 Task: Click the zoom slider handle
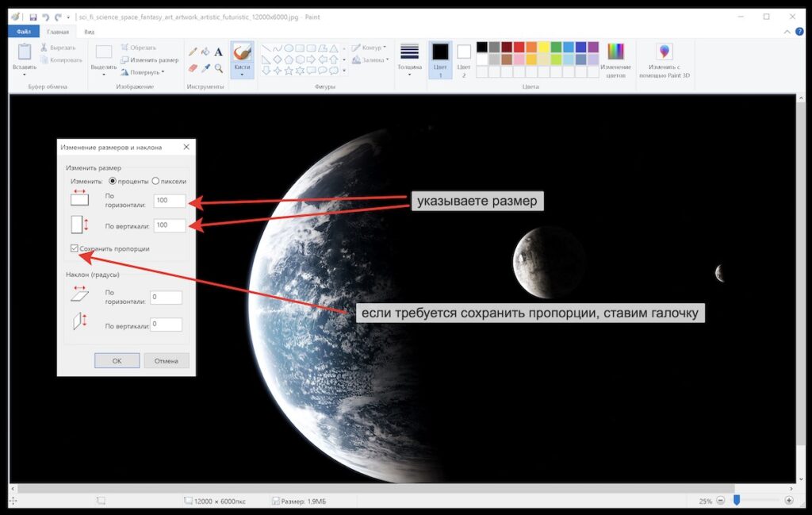737,500
